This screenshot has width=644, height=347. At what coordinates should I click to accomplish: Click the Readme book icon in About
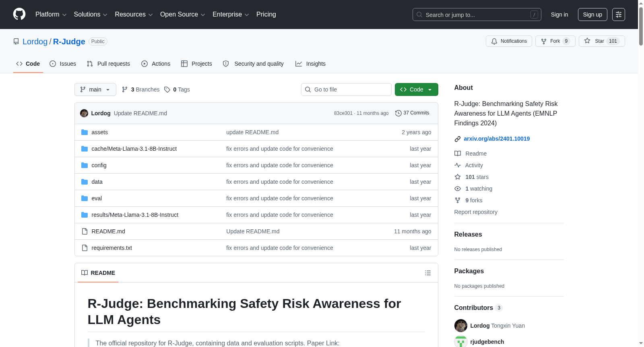pos(458,154)
